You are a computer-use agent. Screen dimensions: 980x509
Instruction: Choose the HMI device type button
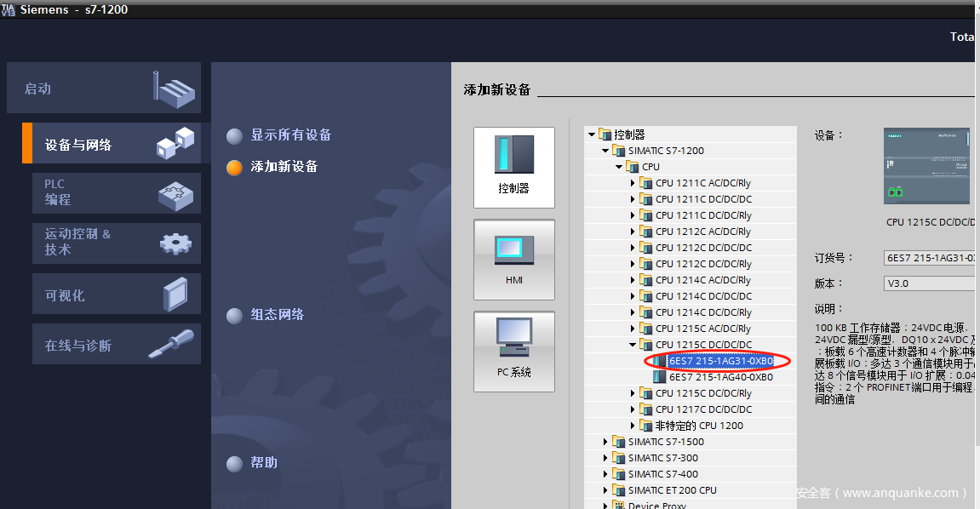coord(513,260)
